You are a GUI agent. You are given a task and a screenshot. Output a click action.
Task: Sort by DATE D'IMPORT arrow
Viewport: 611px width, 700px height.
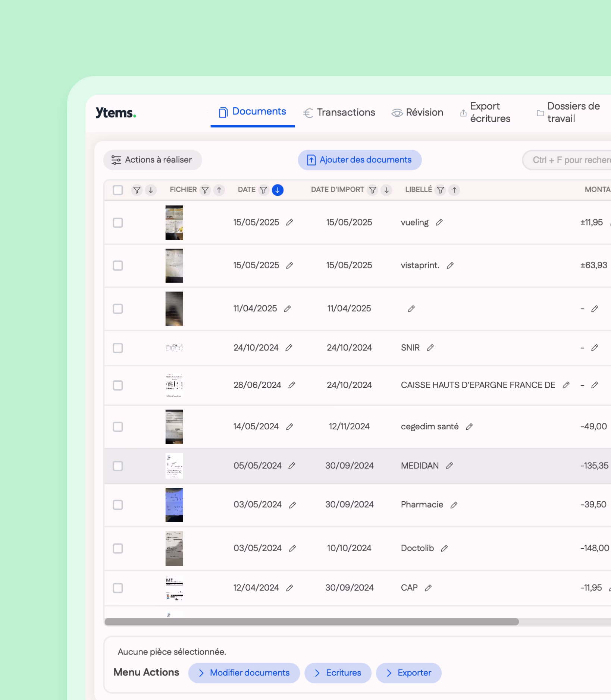click(x=386, y=190)
